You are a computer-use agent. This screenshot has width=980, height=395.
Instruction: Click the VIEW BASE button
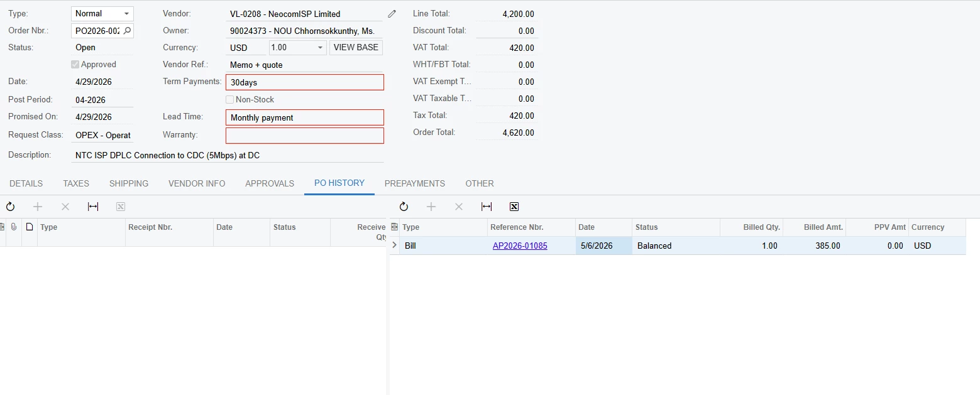(x=356, y=48)
